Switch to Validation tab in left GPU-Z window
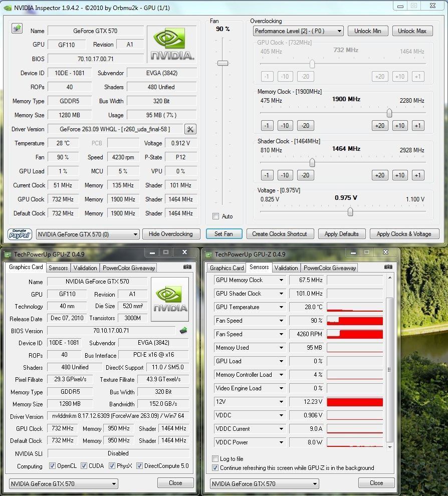 tap(85, 268)
